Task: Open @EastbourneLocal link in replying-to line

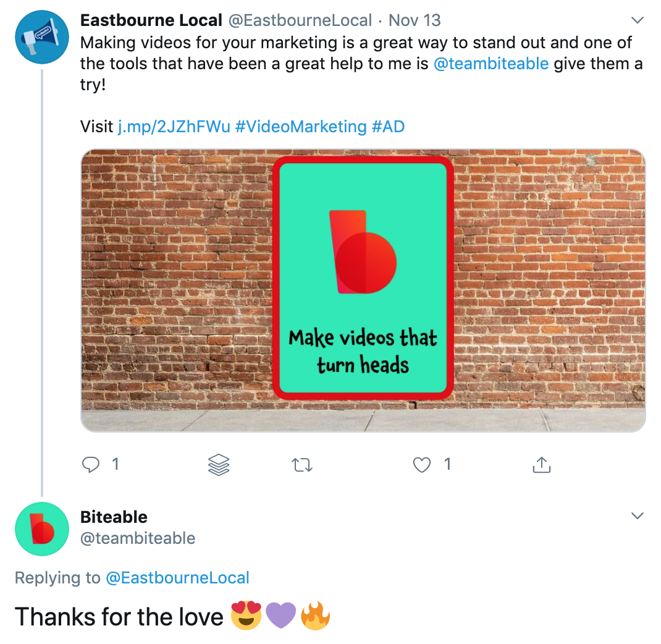Action: (177, 578)
